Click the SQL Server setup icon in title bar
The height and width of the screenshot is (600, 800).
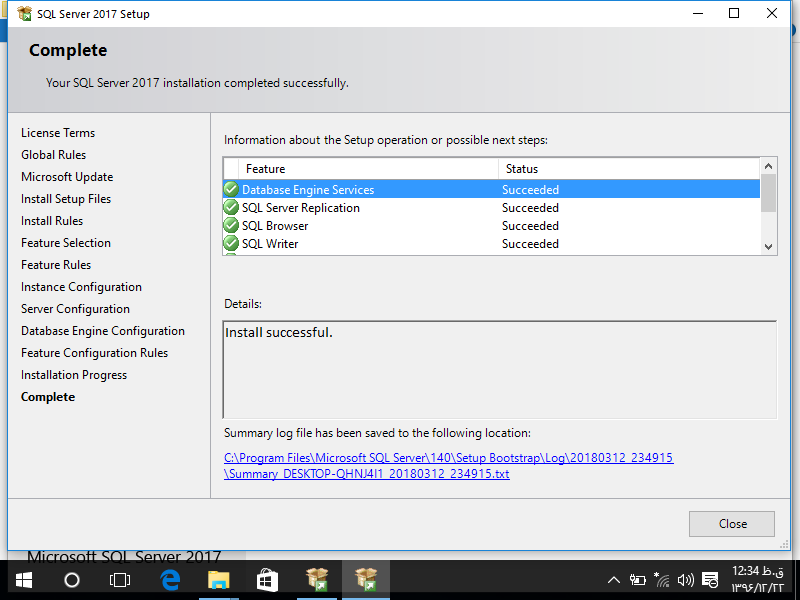(24, 14)
